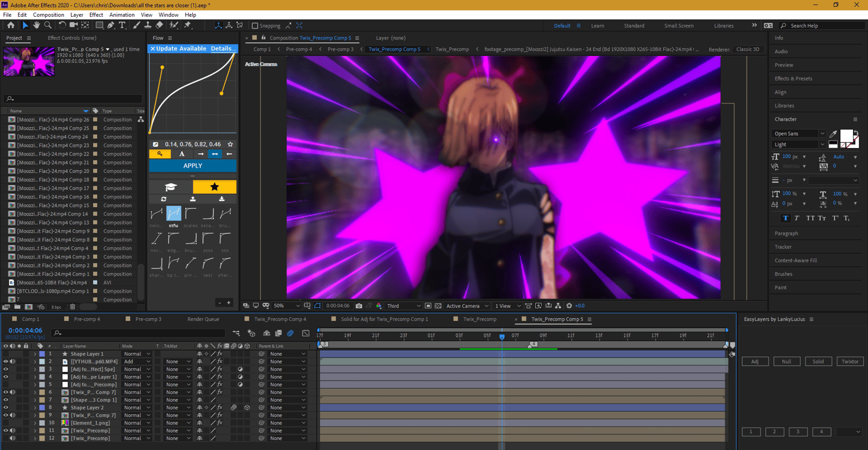
Task: Click the Reset Exposure icon
Action: click(569, 306)
